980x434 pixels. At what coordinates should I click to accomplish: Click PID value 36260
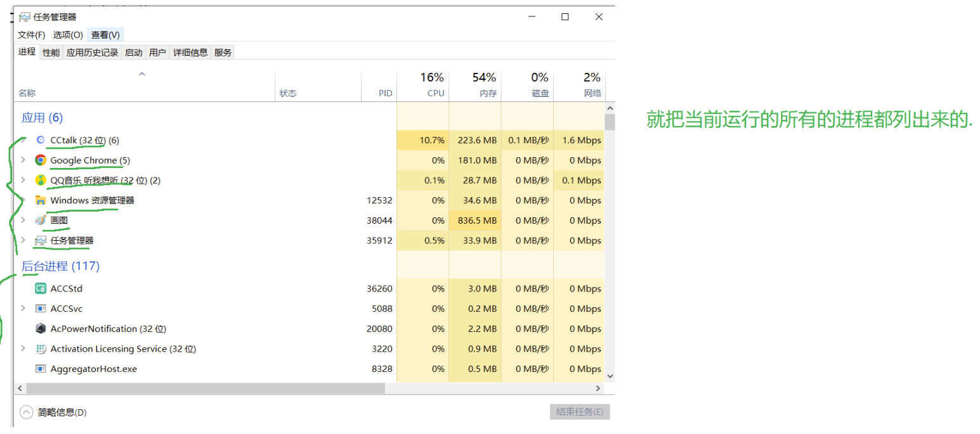point(379,288)
